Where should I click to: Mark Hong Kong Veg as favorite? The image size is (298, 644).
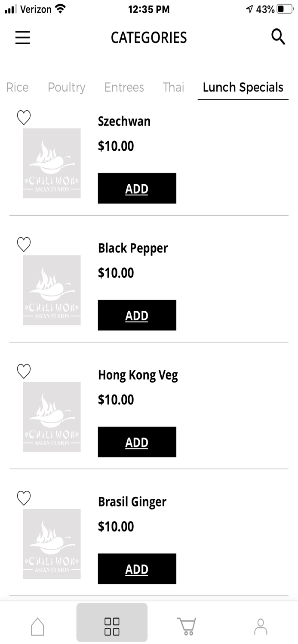[24, 371]
